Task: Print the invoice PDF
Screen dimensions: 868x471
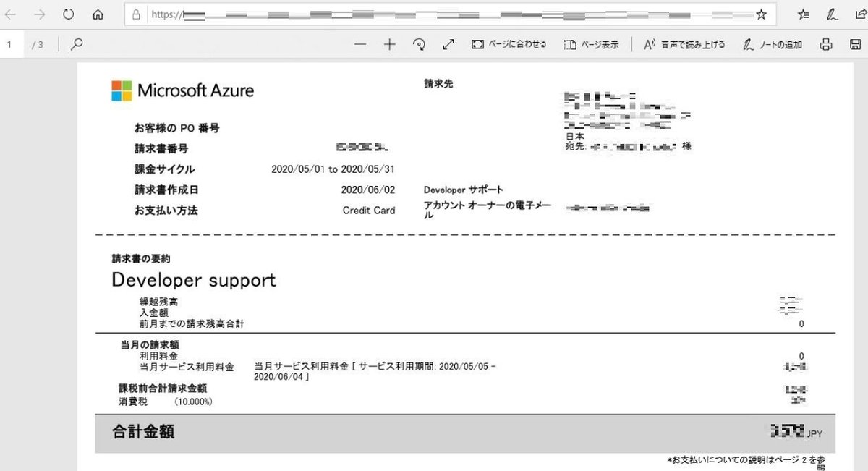Action: point(825,44)
